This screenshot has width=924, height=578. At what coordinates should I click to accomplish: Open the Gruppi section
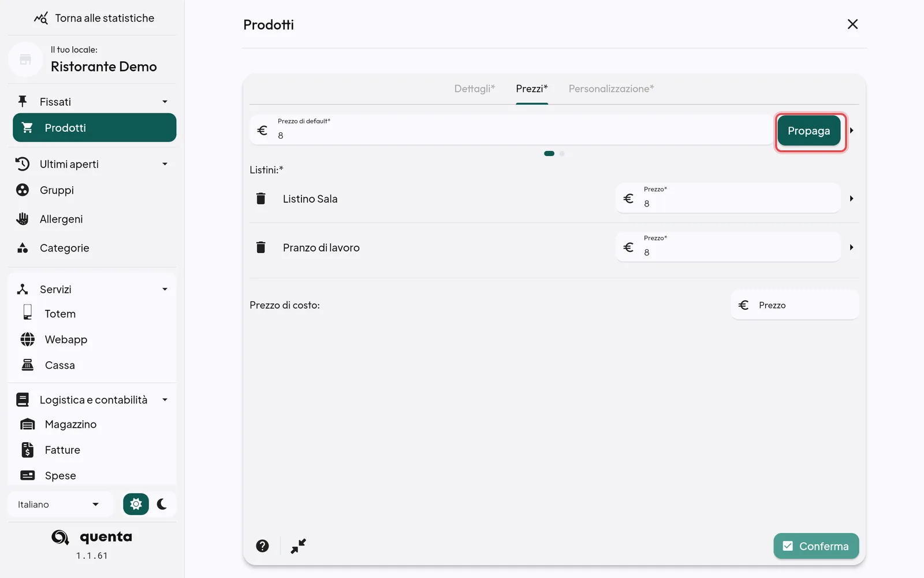click(x=57, y=190)
